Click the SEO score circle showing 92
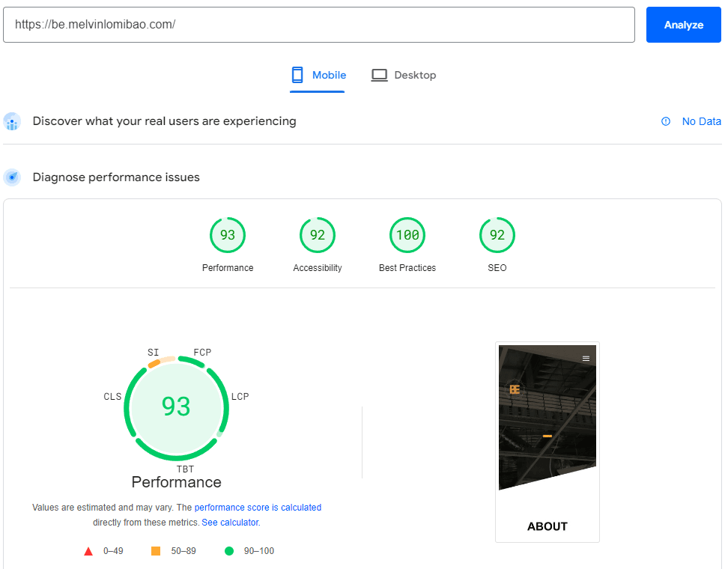 pos(497,234)
